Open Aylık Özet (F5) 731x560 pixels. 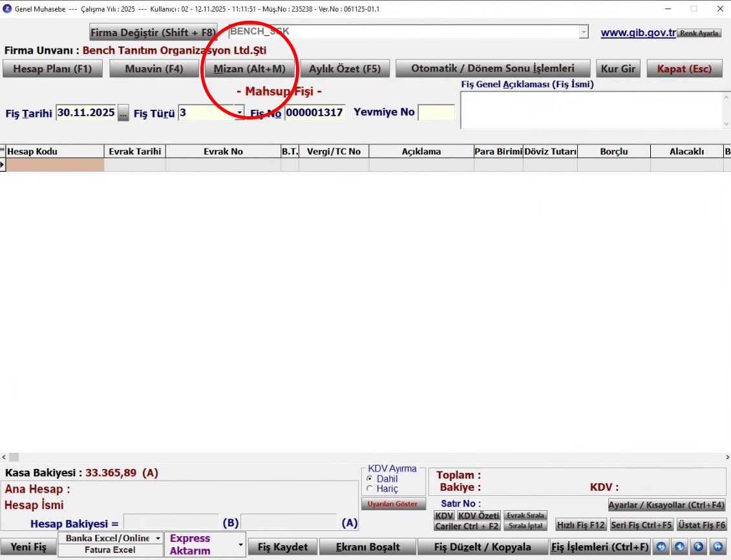344,68
